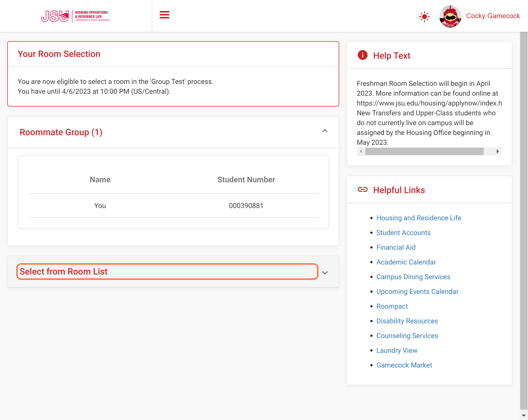
Task: Open the hamburger navigation menu
Action: coord(164,15)
